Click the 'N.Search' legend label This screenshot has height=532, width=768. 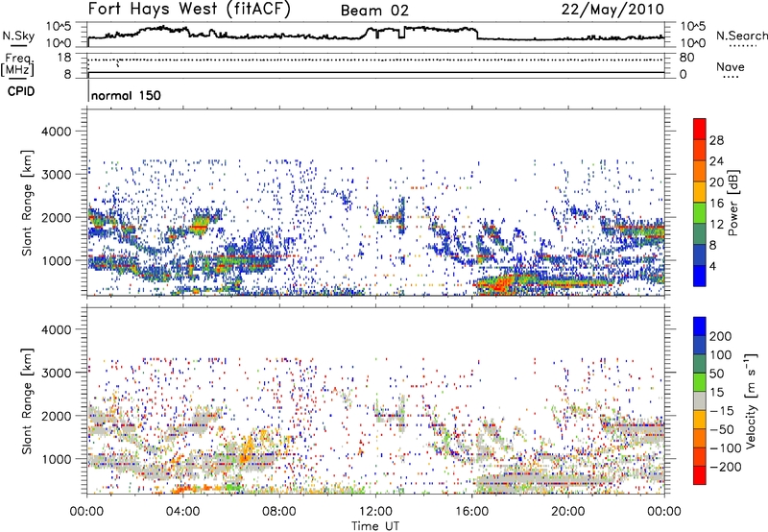(x=741, y=36)
